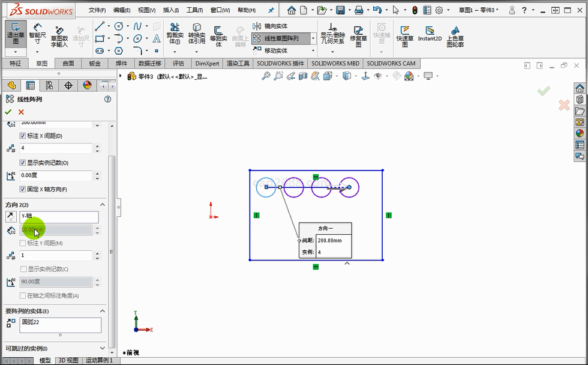Expand the 可跳过的实例 section
Screen dimensions: 588x365
pos(102,348)
